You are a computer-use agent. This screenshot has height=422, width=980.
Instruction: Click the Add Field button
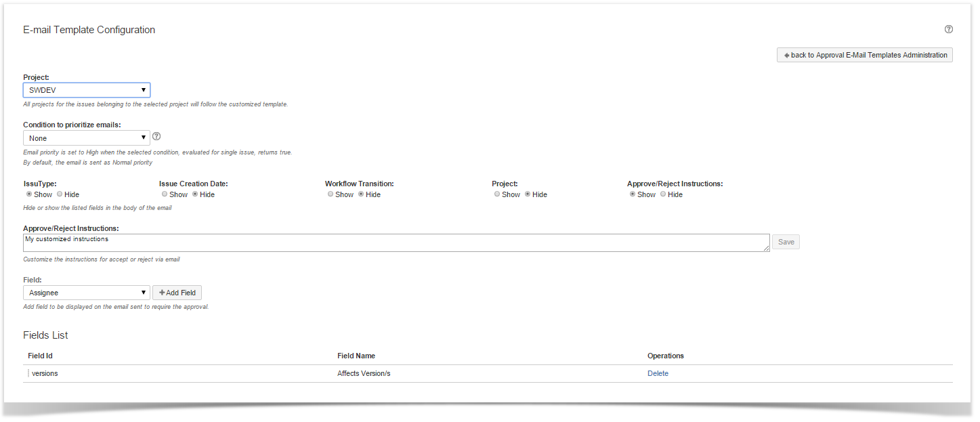(177, 293)
